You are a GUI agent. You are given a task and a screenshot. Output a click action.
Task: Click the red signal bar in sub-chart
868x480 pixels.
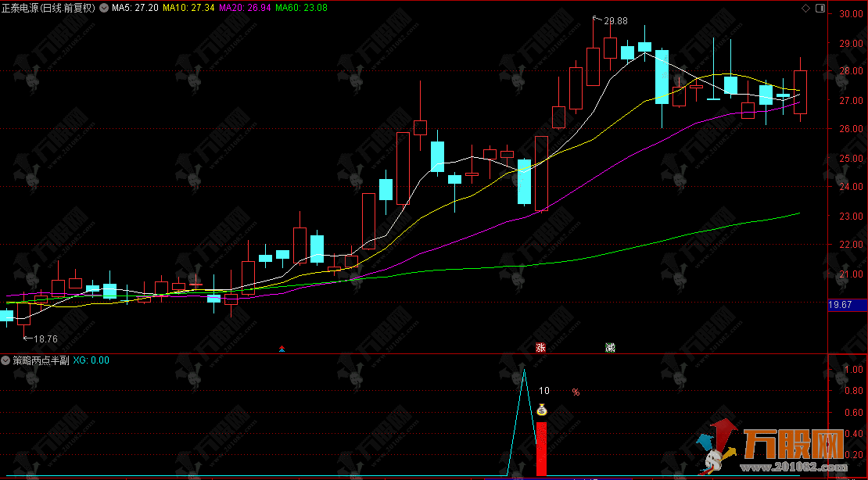541,448
